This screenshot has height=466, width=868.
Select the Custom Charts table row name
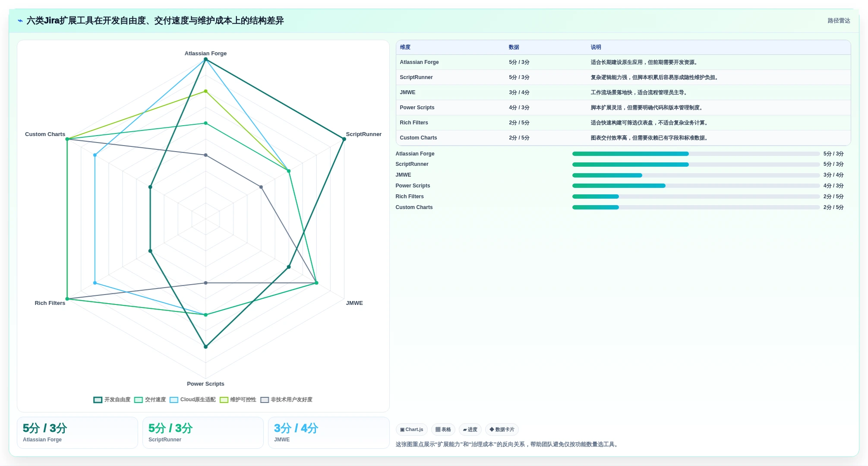pos(418,138)
